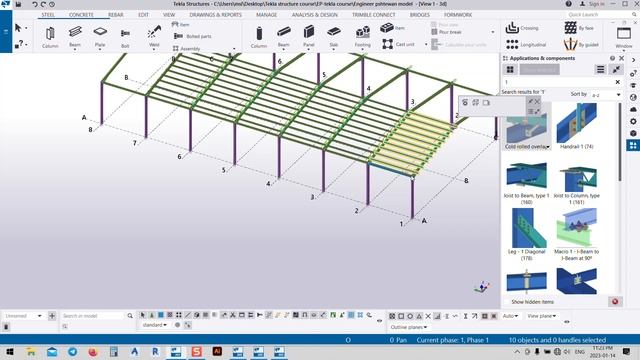
Task: Click the red button beside Show hidden items
Action: [615, 302]
